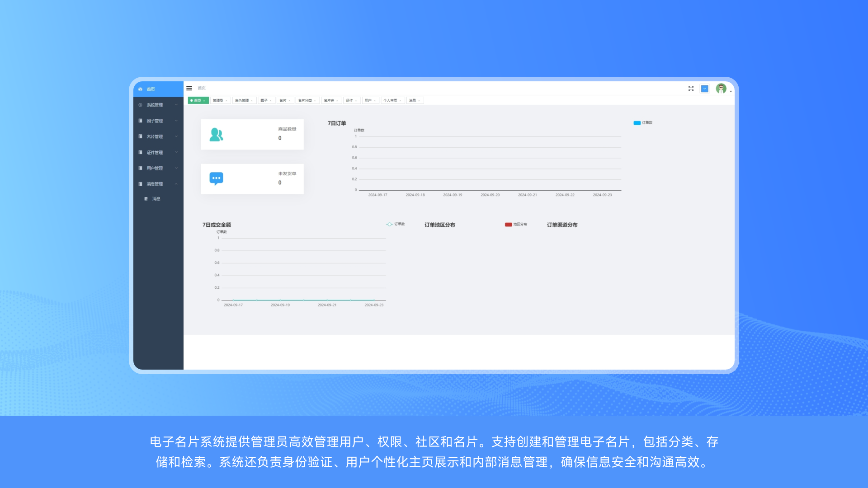Click the 系统管理 gear icon in the sidebar
The image size is (868, 488).
(x=141, y=105)
